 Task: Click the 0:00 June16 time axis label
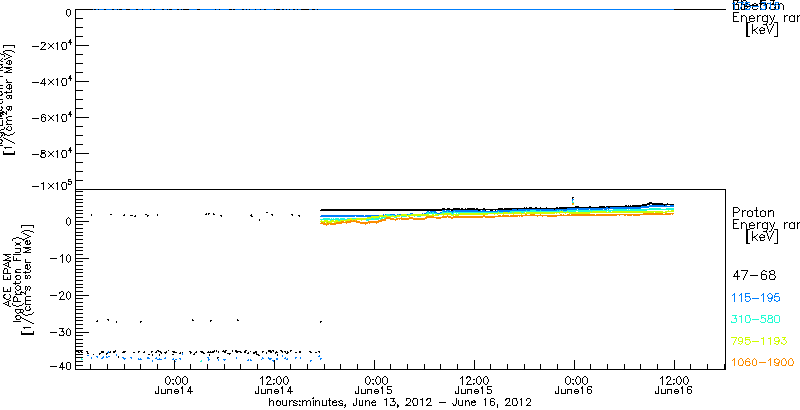(x=574, y=385)
